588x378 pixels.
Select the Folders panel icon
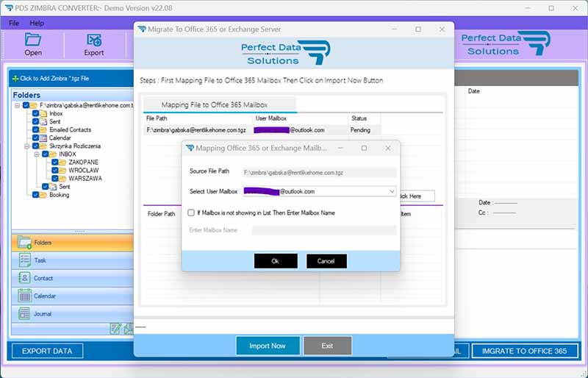click(24, 243)
